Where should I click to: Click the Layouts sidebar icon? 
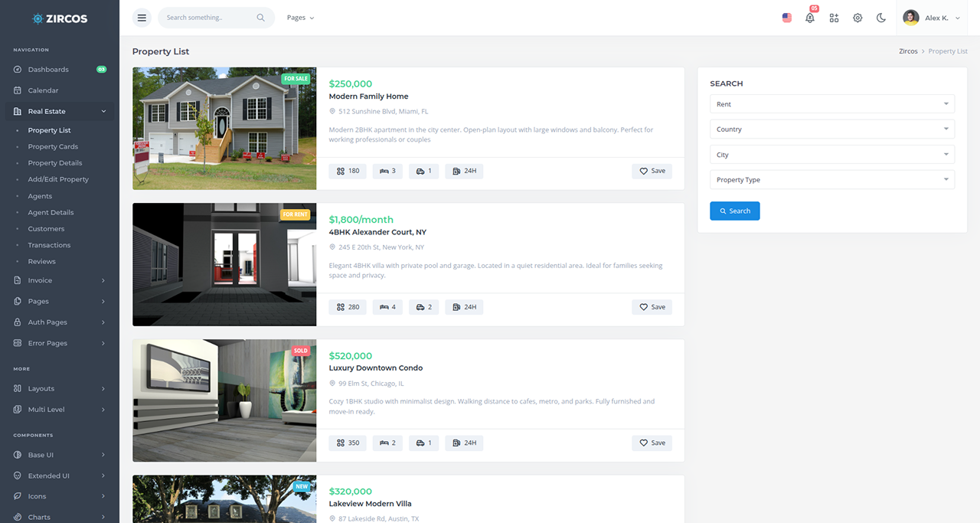(18, 389)
